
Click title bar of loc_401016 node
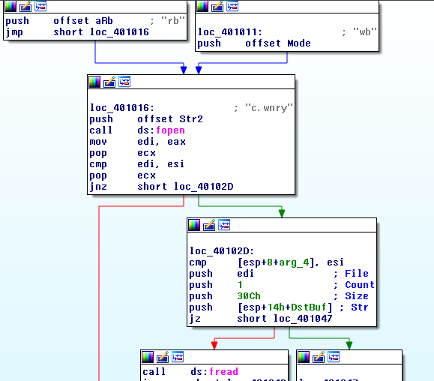click(x=191, y=82)
